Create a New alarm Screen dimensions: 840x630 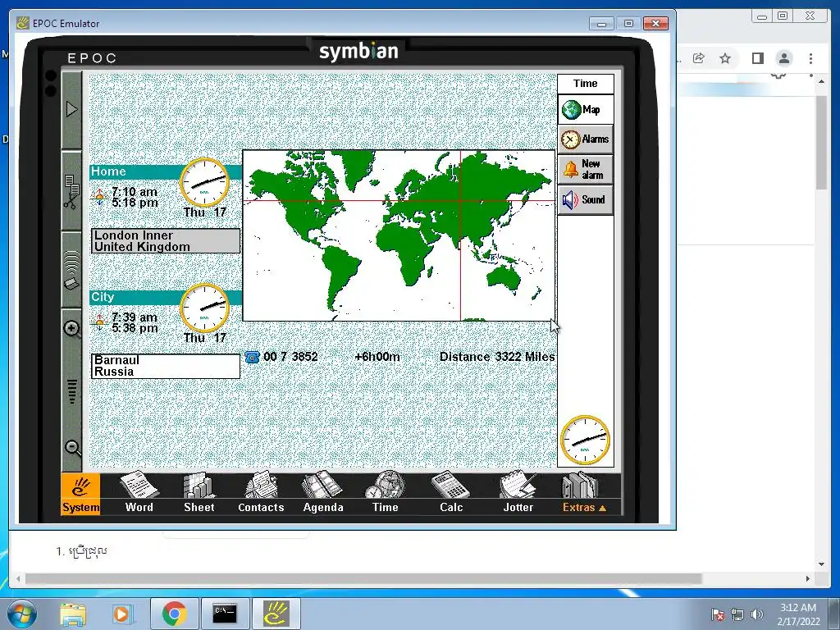(x=586, y=169)
